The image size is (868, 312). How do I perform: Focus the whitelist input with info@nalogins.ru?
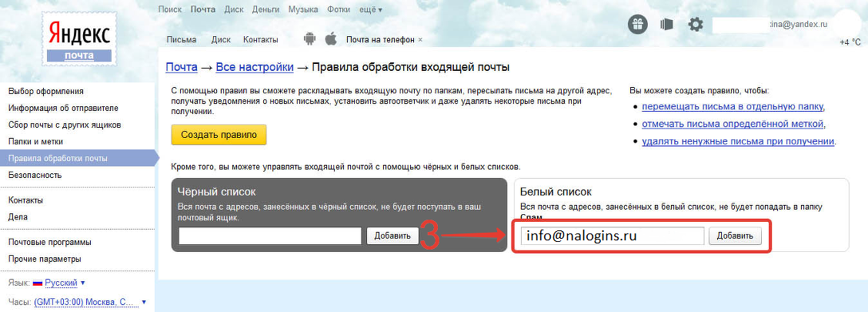pyautogui.click(x=613, y=236)
